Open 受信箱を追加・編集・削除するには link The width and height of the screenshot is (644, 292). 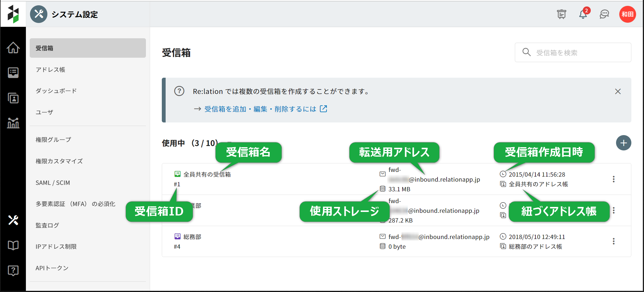[x=260, y=109]
